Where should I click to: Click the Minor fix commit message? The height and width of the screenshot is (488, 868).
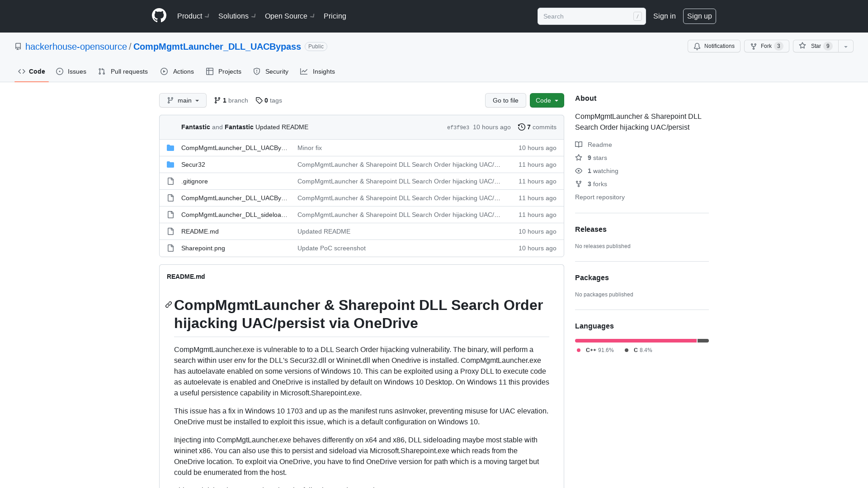310,148
